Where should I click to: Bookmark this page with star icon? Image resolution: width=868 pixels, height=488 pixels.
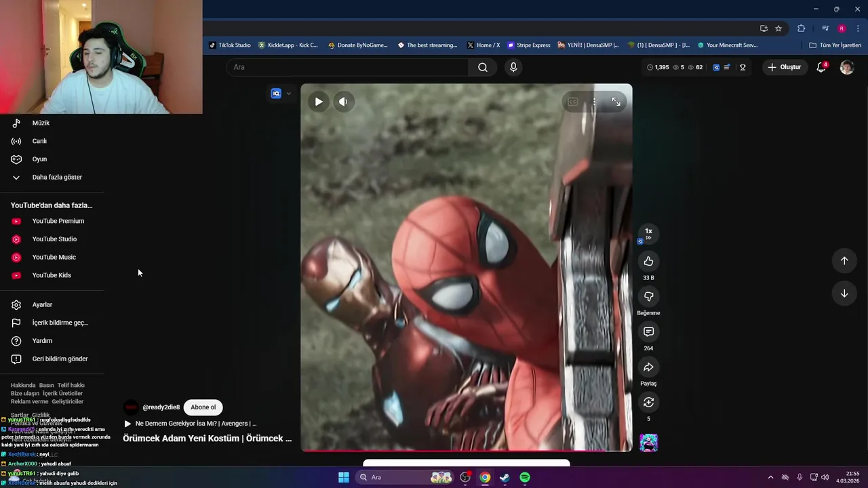click(778, 28)
